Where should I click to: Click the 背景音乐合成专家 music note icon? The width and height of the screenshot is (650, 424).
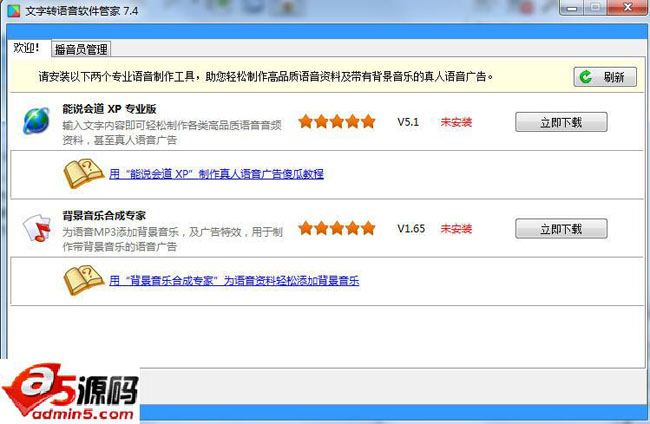click(36, 228)
